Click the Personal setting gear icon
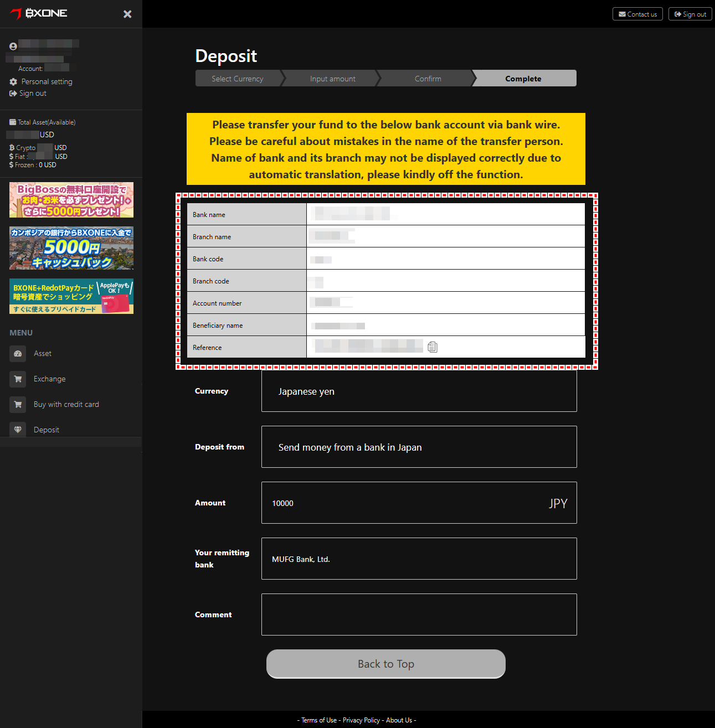The image size is (715, 728). pos(13,81)
